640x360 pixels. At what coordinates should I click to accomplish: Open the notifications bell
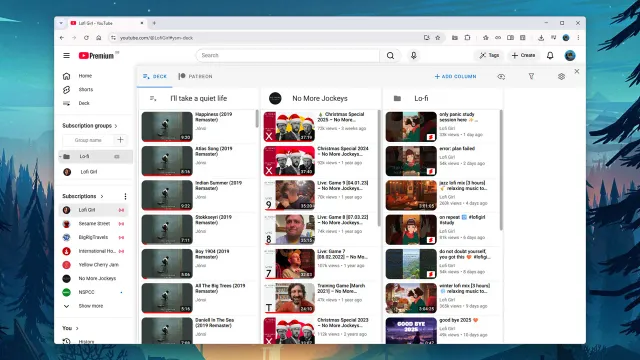coord(550,56)
